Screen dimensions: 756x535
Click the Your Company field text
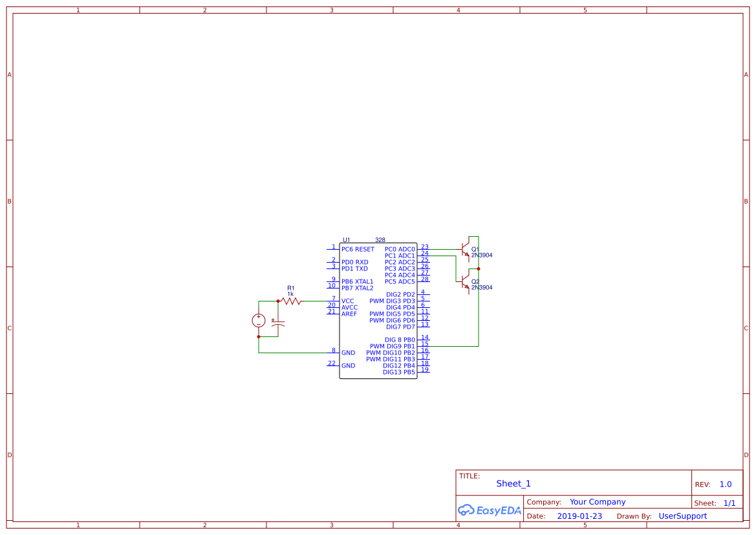click(x=597, y=501)
